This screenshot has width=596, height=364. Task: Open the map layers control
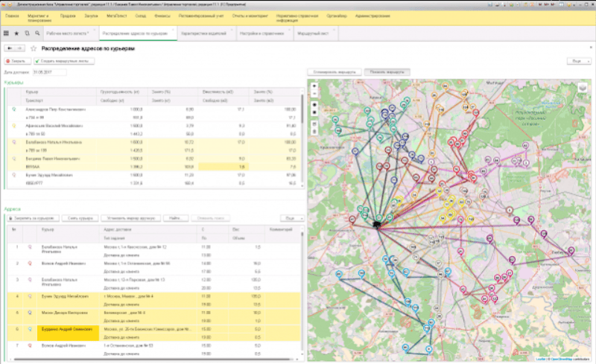583,88
